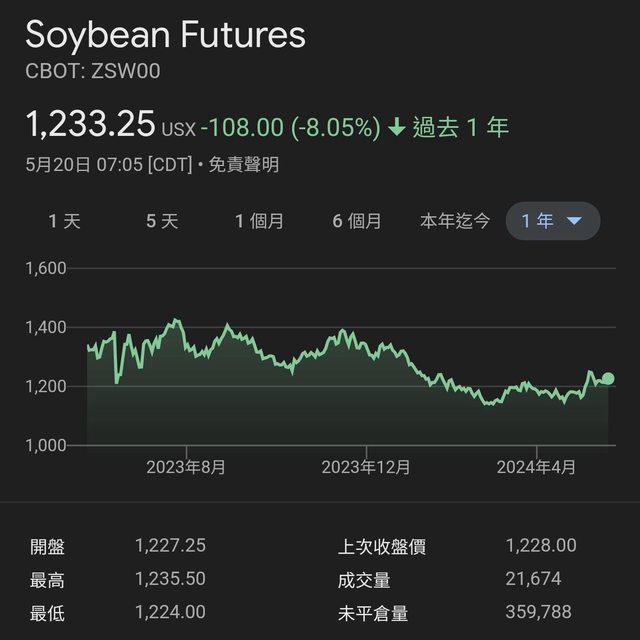
Task: Click the 2023年12月 axis label
Action: tap(366, 467)
